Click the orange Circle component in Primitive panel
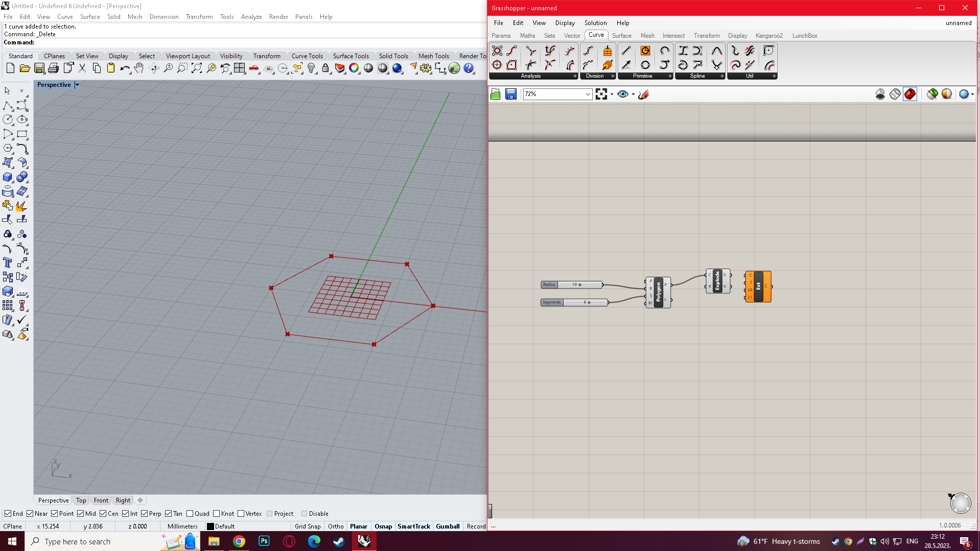The image size is (980, 551). coord(645,51)
